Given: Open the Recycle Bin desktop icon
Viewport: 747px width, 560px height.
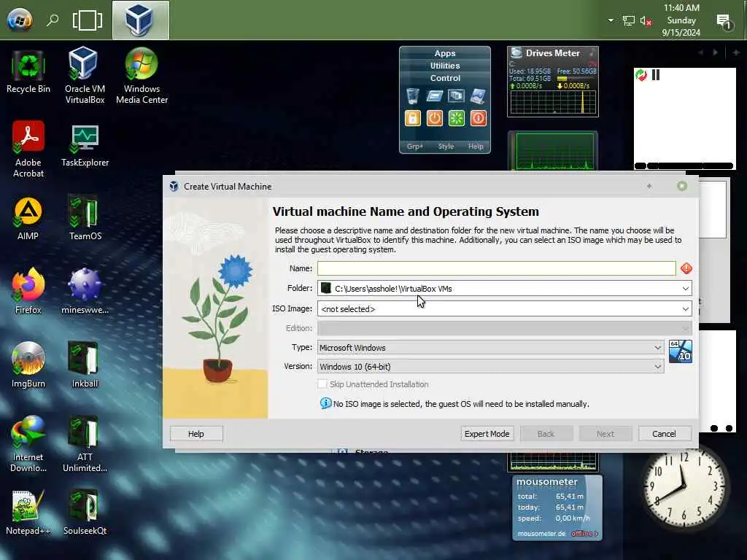Looking at the screenshot, I should tap(28, 71).
